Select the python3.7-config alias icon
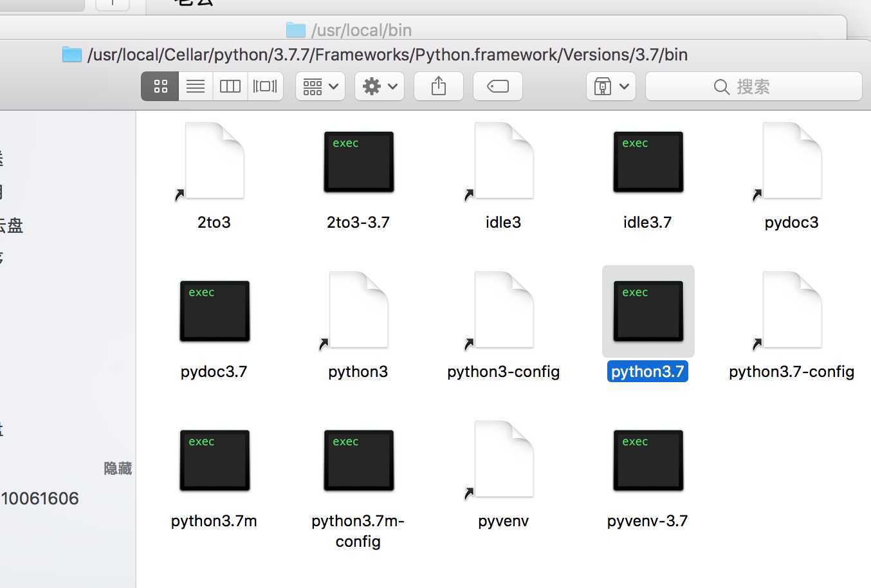 pyautogui.click(x=792, y=310)
